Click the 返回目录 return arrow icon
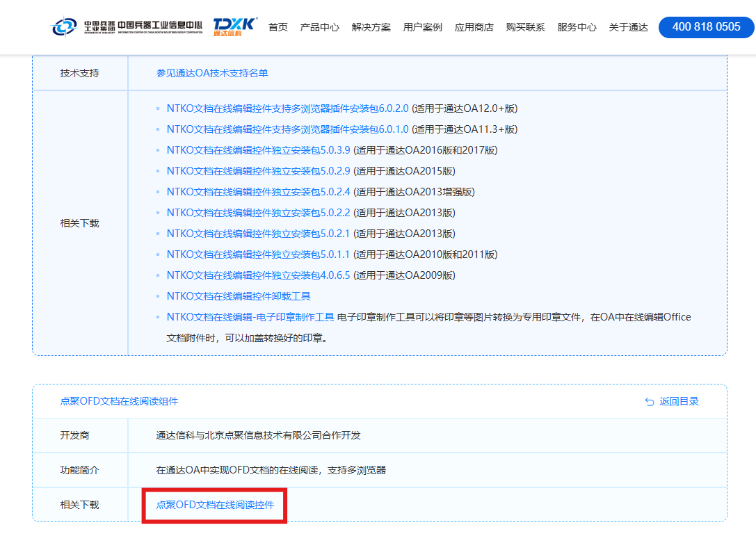The width and height of the screenshot is (756, 543). 650,401
